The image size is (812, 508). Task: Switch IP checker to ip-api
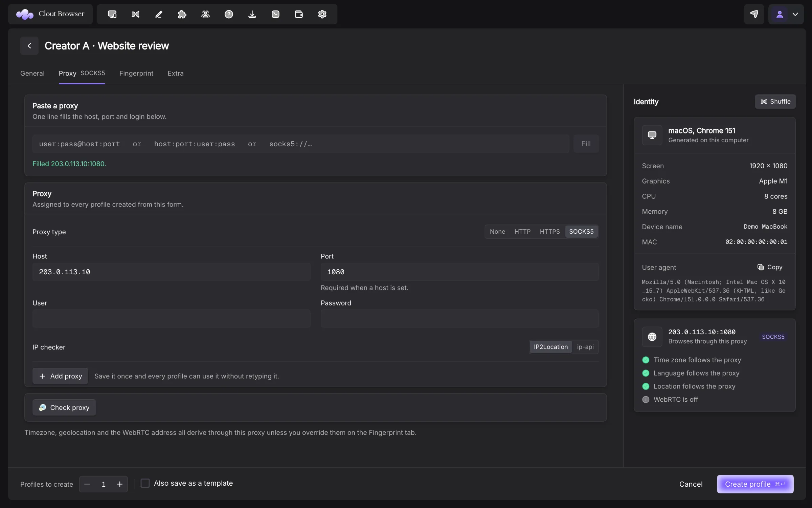(x=585, y=347)
